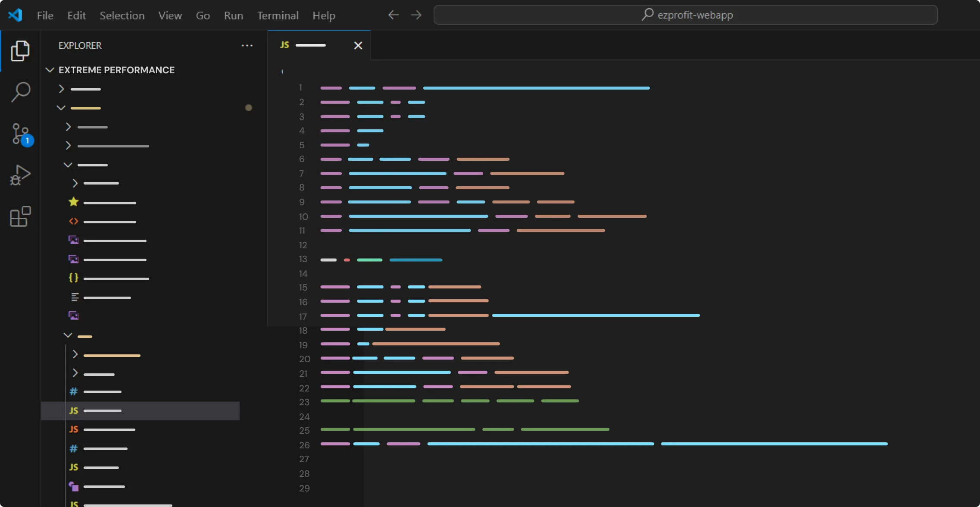This screenshot has height=507, width=980.
Task: Click the go back arrow
Action: click(x=393, y=15)
